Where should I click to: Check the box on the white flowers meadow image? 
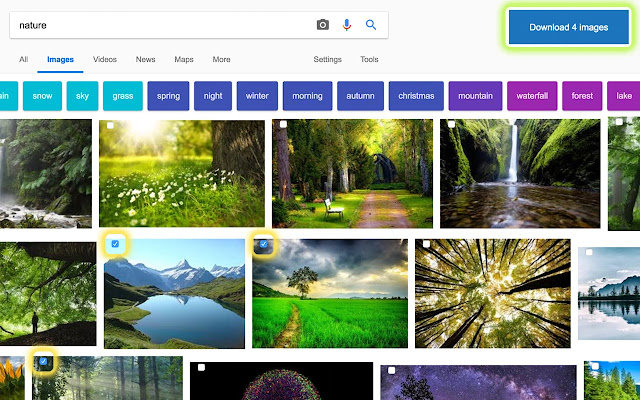coord(110,126)
